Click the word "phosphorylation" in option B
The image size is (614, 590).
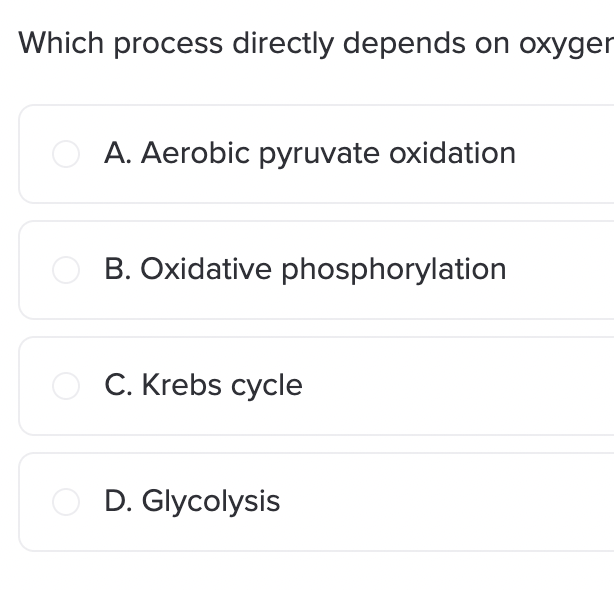point(394,270)
